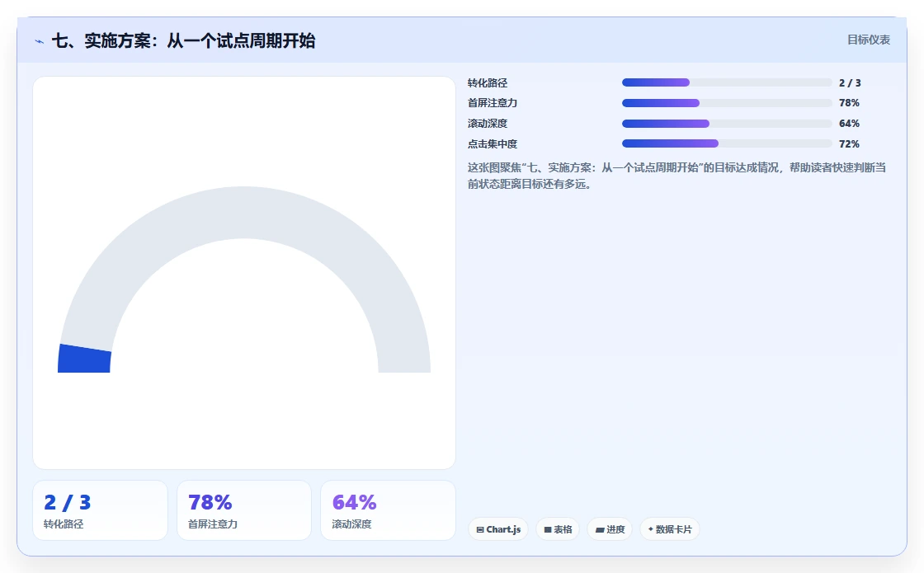Click the 点击集中度 label in the progress list
Screen dimensions: 924x573
tap(492, 143)
